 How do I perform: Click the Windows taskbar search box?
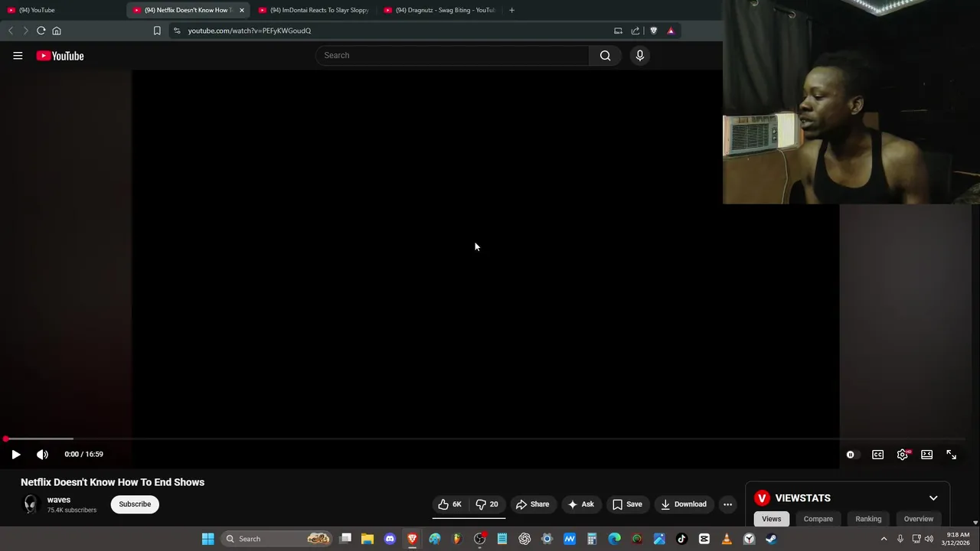click(x=277, y=539)
